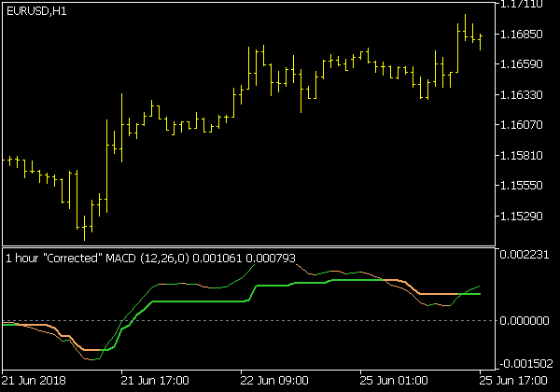Click the -0.001502 indicator scale value
Viewport: 560px width, 392px height.
click(525, 364)
